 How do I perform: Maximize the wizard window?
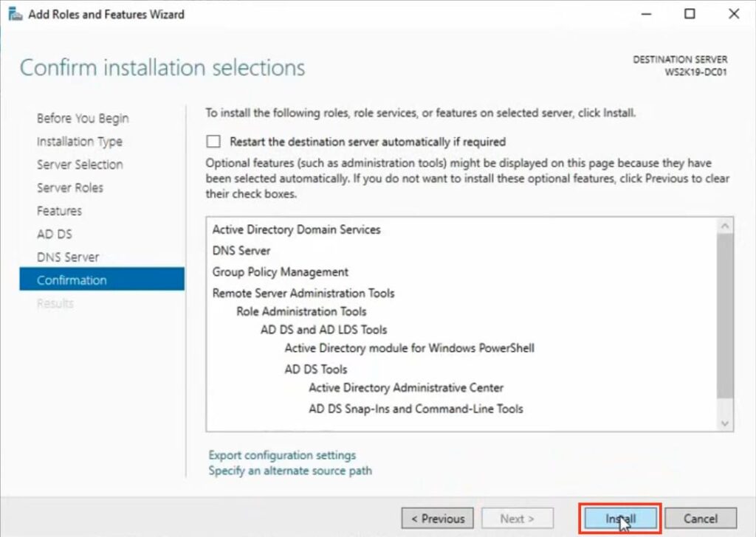click(690, 14)
